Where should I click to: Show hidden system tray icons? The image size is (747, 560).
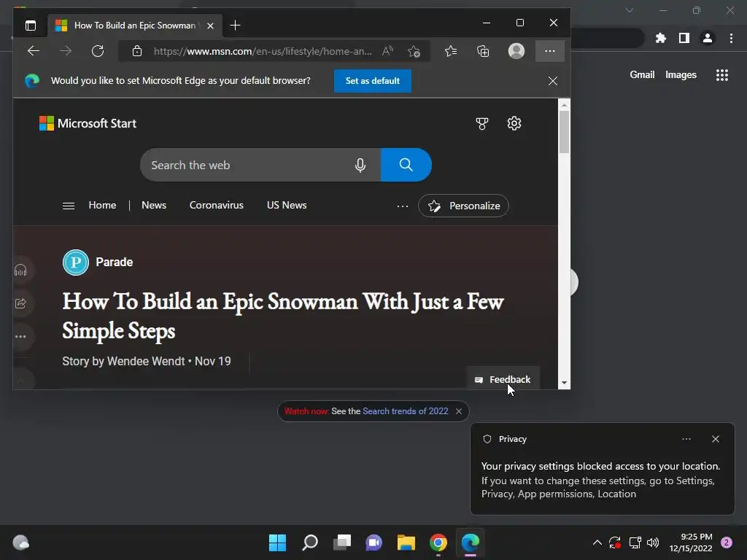[597, 542]
